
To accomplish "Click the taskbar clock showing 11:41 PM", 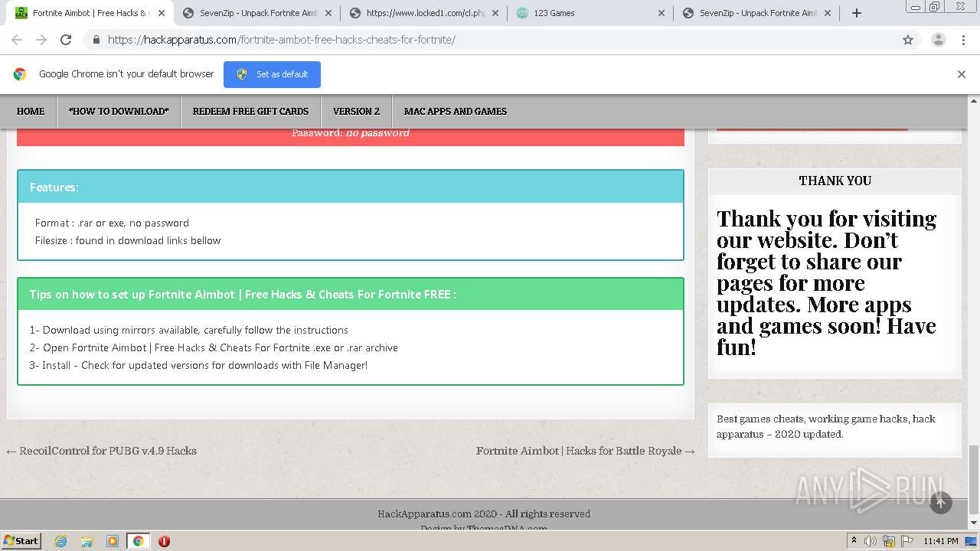I will (941, 541).
